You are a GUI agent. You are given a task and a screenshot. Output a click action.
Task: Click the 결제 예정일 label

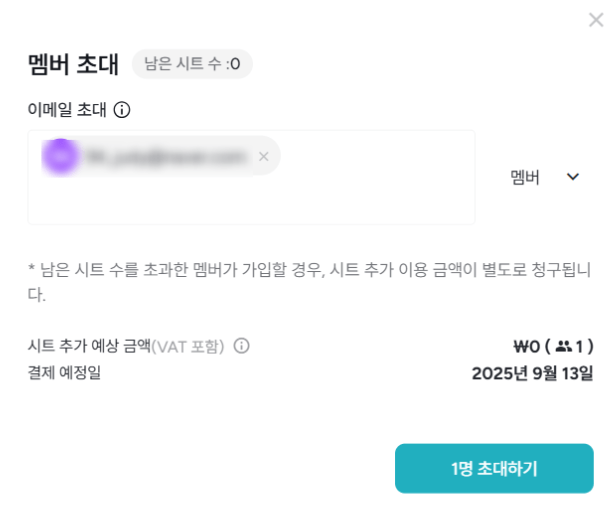pos(64,373)
